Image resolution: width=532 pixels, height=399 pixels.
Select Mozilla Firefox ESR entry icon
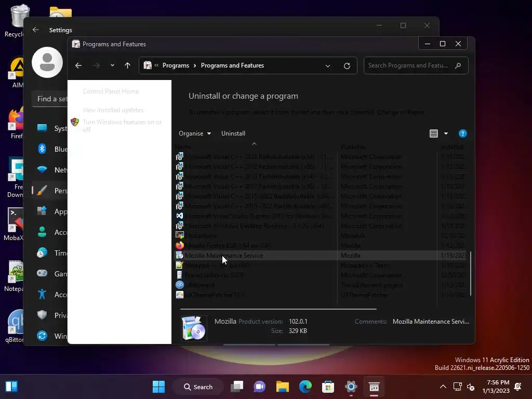(x=179, y=245)
